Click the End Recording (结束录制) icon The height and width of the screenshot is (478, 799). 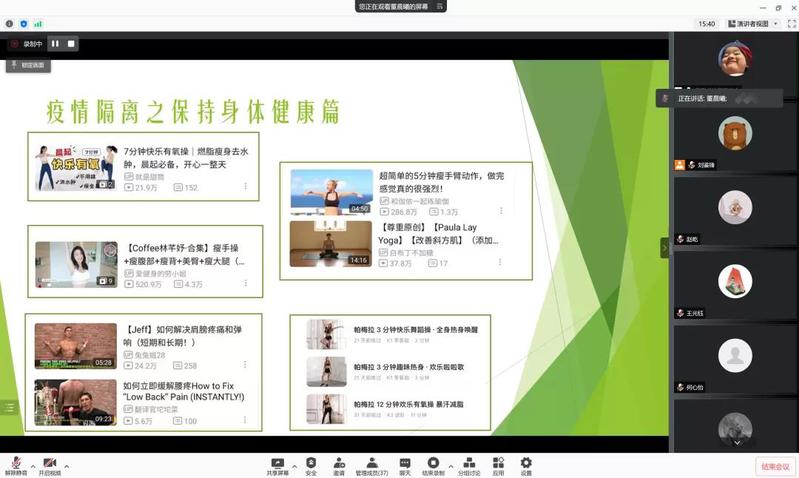[x=433, y=465]
